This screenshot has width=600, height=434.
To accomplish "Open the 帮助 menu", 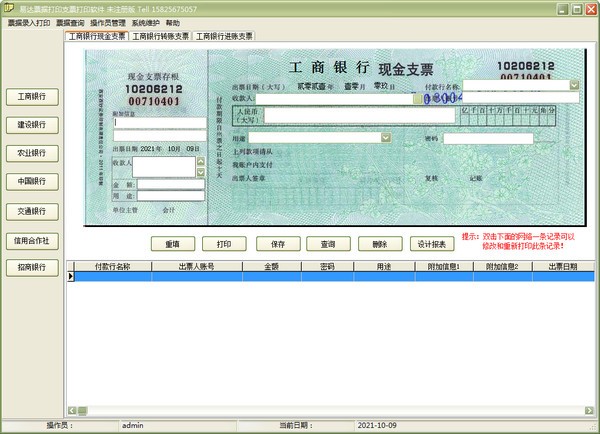I will [173, 23].
